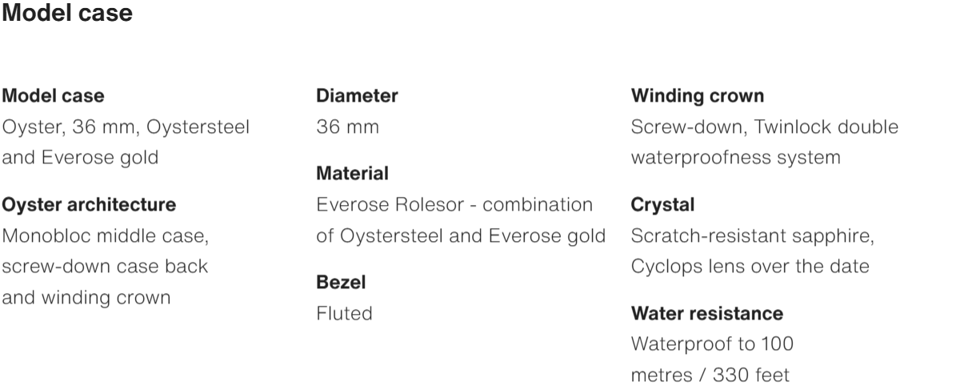The height and width of the screenshot is (386, 980).
Task: Select the "Cyclops lens over the date" line
Action: point(750,267)
